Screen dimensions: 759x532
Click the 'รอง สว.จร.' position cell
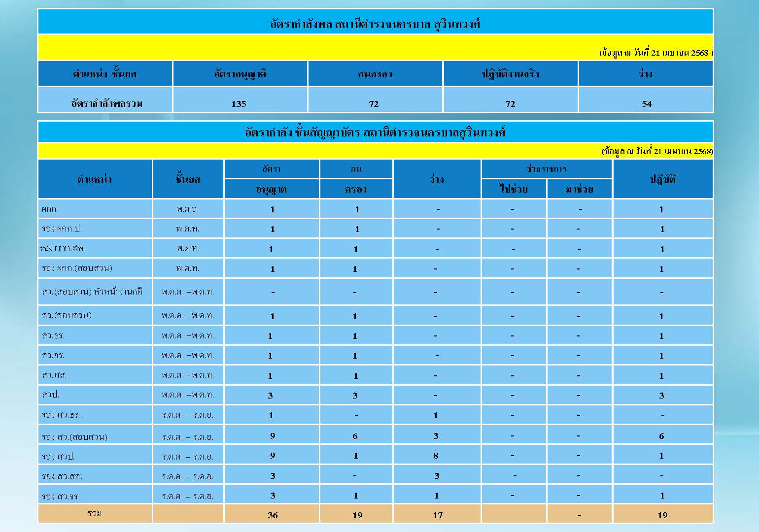pyautogui.click(x=61, y=496)
